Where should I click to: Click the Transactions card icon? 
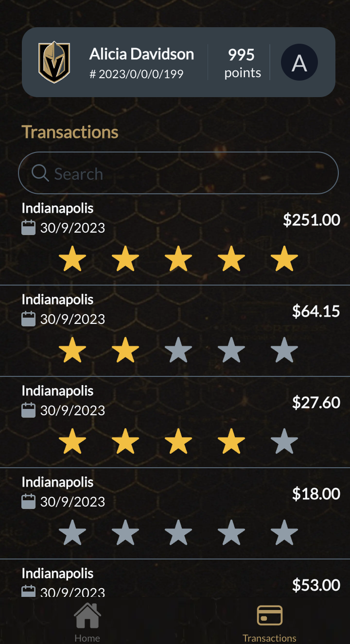coord(269,616)
